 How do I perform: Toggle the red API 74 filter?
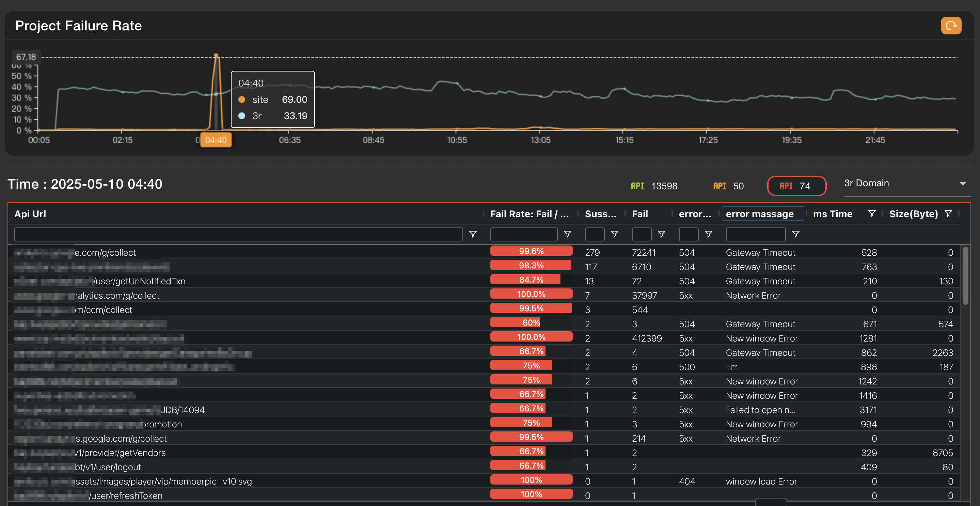(x=796, y=186)
